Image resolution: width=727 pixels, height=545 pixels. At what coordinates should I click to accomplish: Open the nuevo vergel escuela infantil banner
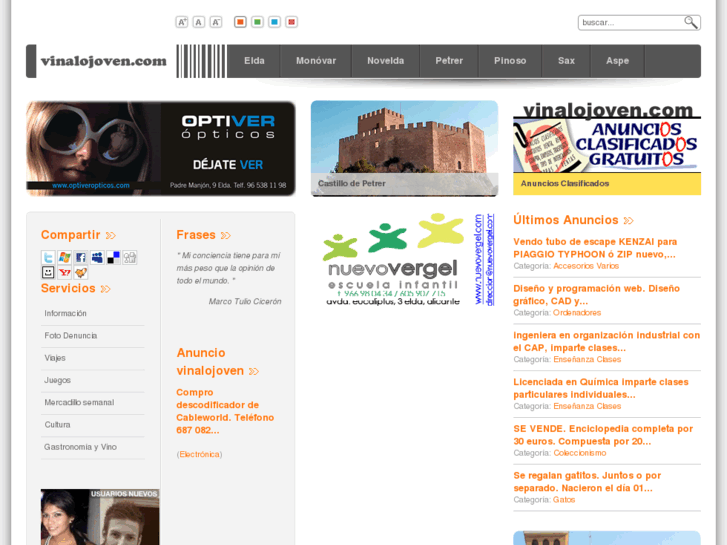[409, 260]
